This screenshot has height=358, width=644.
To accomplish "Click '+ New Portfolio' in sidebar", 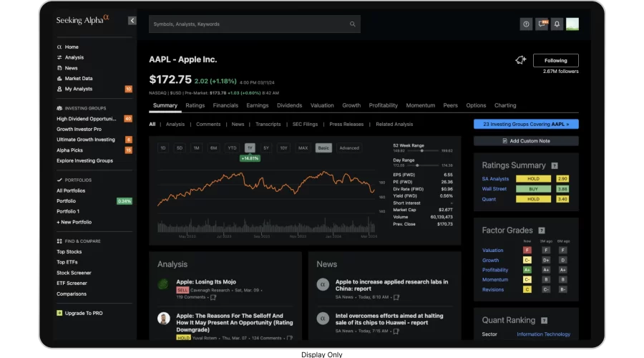I will coord(74,222).
